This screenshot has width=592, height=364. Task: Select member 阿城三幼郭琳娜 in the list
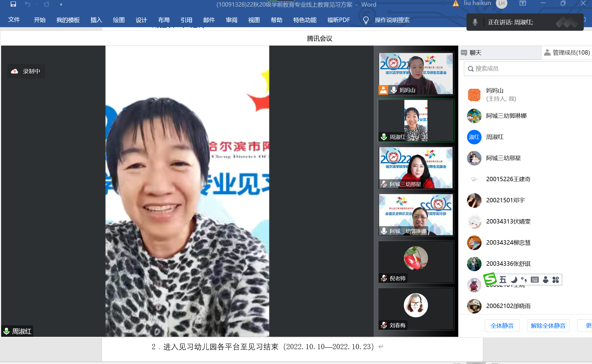pos(525,116)
